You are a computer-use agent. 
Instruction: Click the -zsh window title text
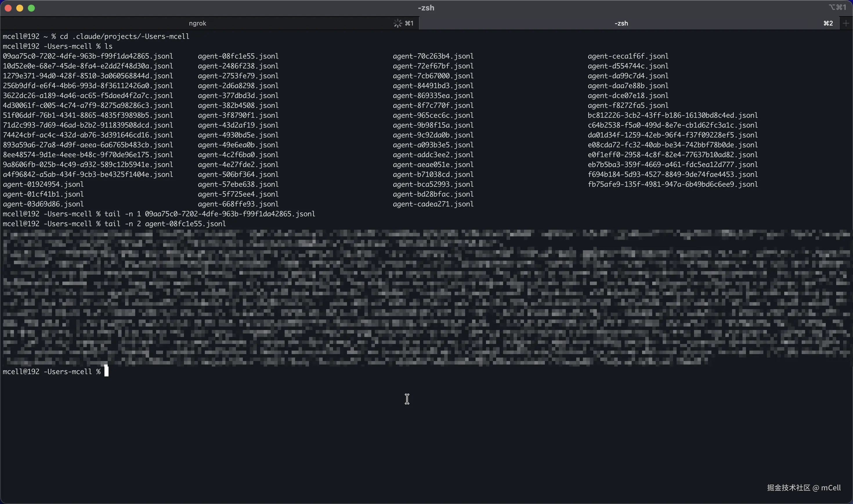(426, 8)
